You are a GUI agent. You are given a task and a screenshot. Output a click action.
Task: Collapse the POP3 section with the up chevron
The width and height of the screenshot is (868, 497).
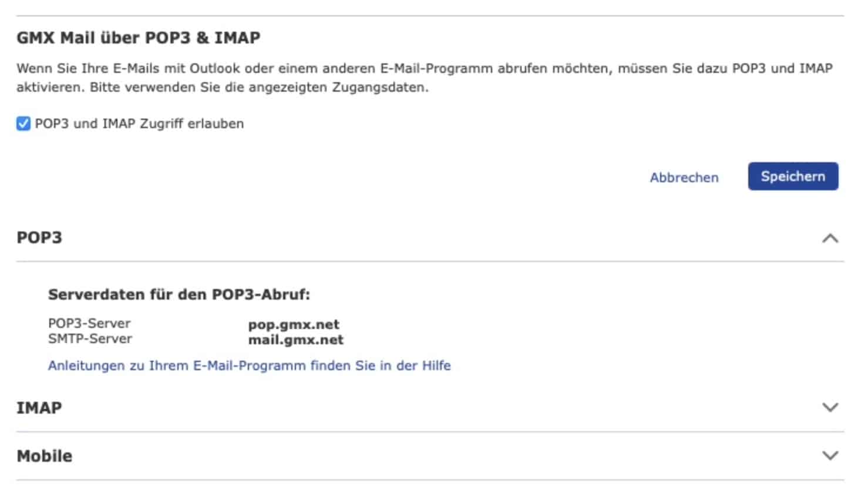(830, 238)
